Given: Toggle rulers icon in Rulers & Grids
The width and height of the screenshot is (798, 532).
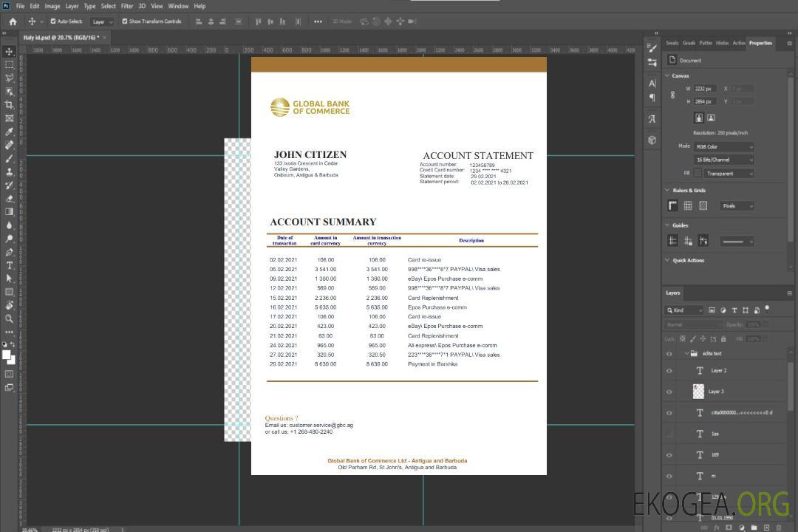Looking at the screenshot, I should click(x=673, y=205).
